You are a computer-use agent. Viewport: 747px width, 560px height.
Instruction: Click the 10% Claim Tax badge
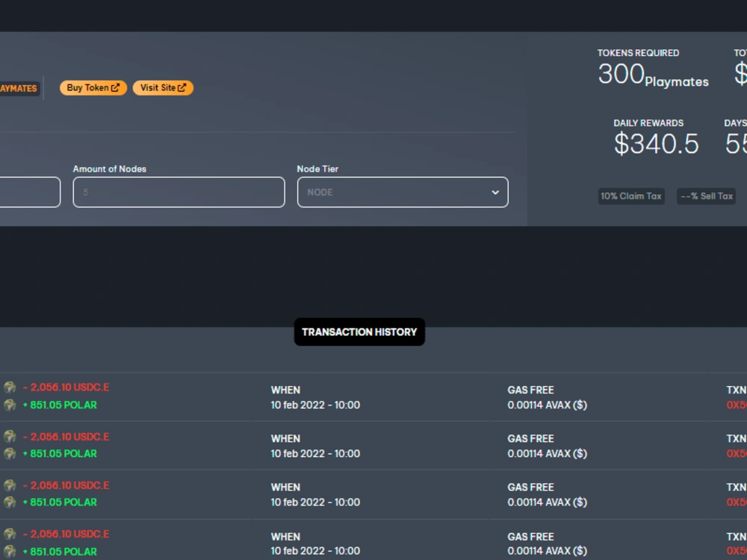(x=631, y=196)
